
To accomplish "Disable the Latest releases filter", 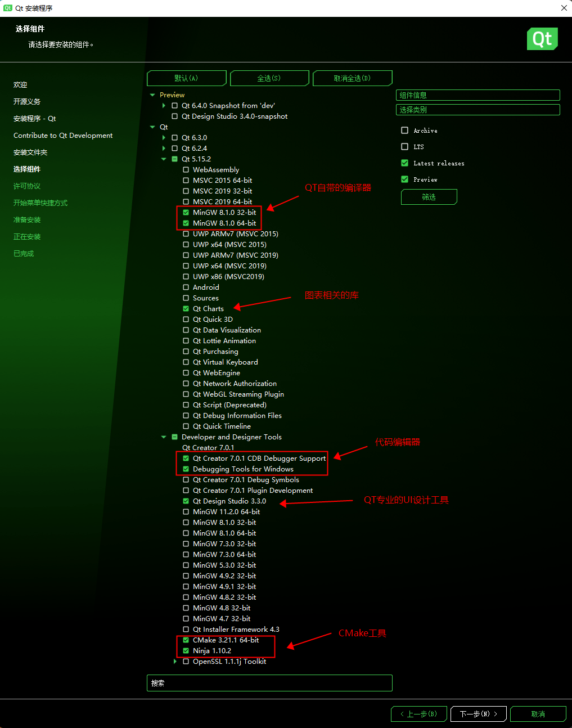I will [404, 163].
